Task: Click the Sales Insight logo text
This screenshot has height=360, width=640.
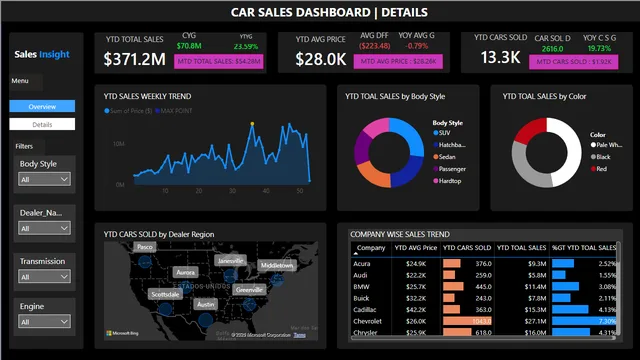Action: coord(42,54)
